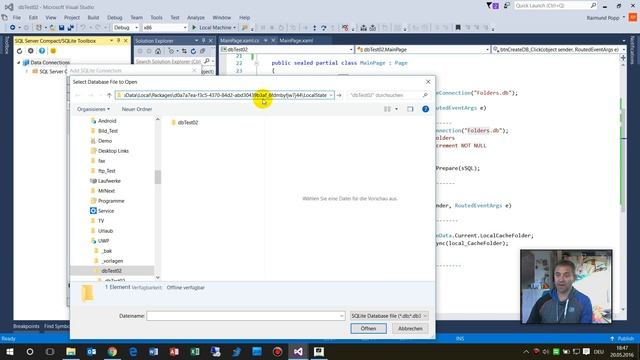Click the Refresh icon in SQLite Toolbox
This screenshot has width=640, height=360.
coord(19,51)
